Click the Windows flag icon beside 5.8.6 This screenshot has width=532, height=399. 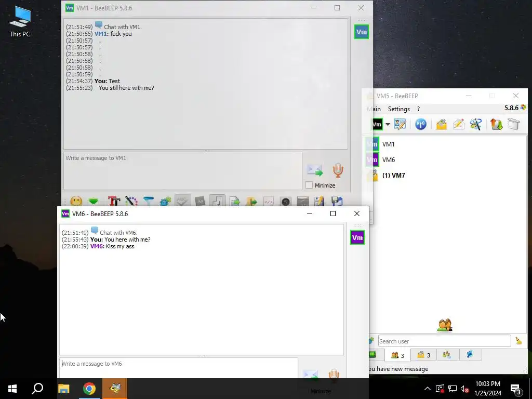tap(523, 108)
